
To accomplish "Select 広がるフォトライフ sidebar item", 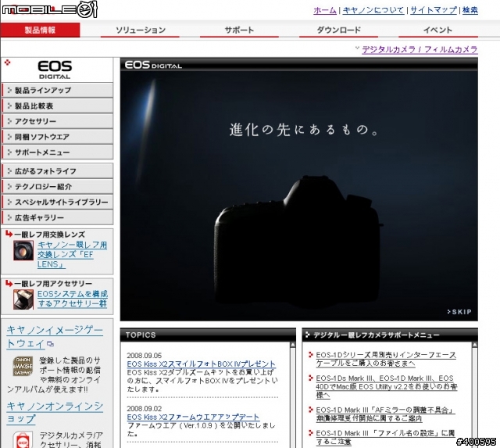I will [57, 171].
